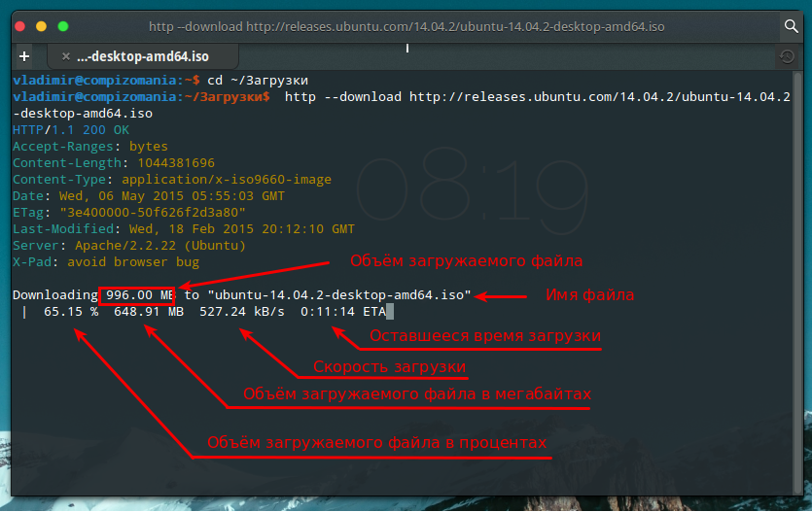Click 'application/x-iso9660-image' content type
The width and height of the screenshot is (812, 512).
227,180
